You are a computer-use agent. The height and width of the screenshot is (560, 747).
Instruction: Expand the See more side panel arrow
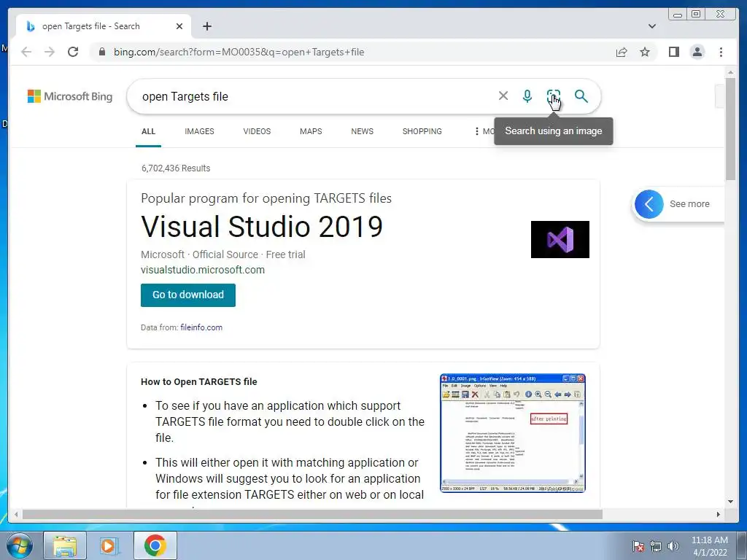click(x=649, y=204)
